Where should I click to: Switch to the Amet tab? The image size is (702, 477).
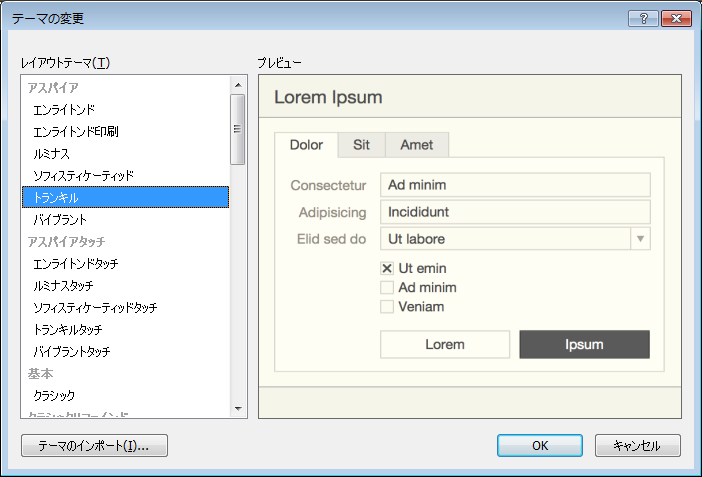click(x=417, y=145)
